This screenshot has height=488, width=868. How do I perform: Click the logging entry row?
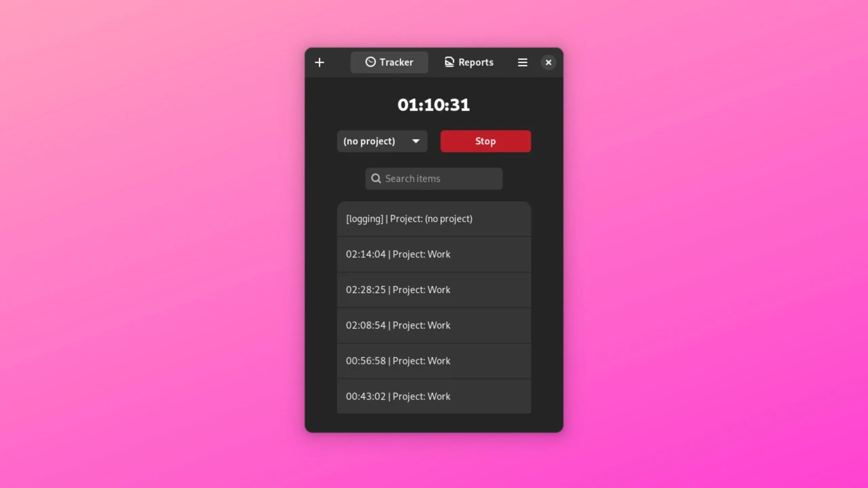[x=433, y=219]
